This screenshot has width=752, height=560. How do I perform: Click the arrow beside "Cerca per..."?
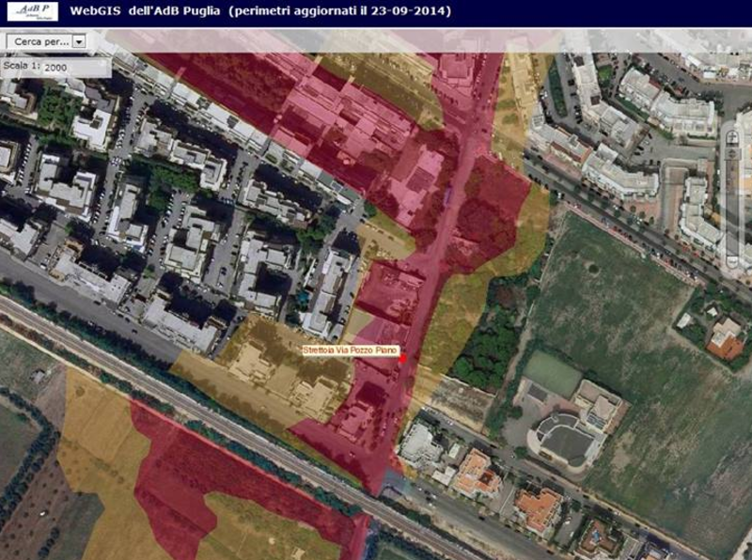click(x=78, y=41)
